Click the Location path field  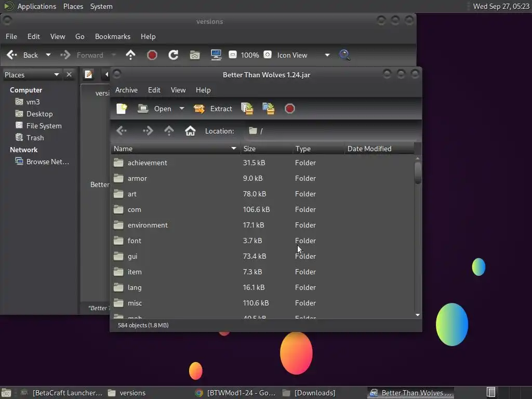[x=331, y=131]
